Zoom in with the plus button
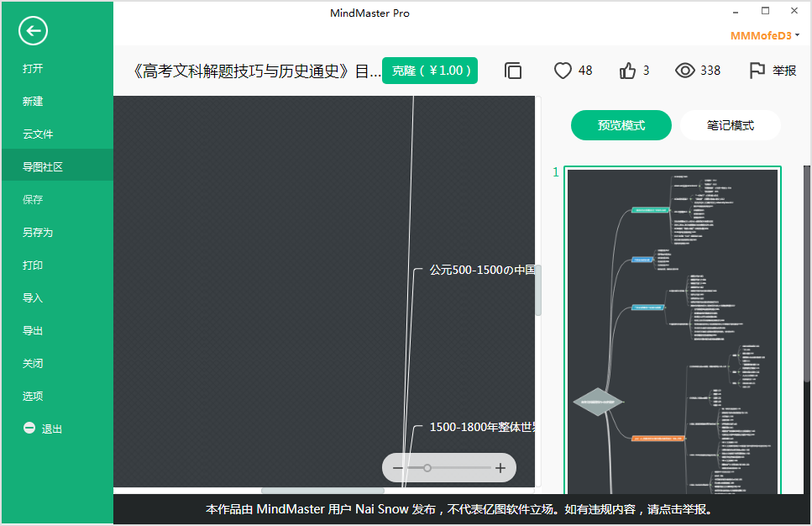The height and width of the screenshot is (526, 812). 500,468
